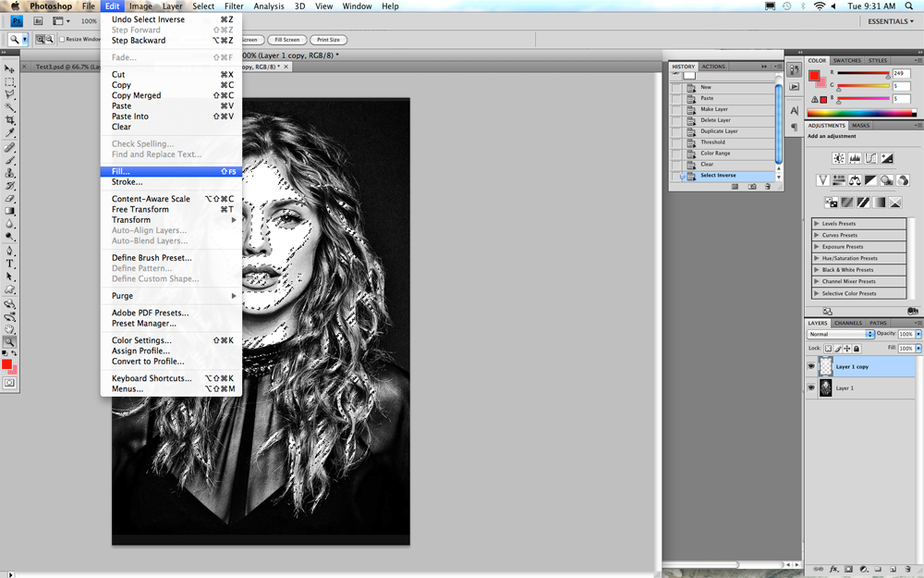Image resolution: width=924 pixels, height=578 pixels.
Task: Add a Curves adjustment
Action: coord(870,158)
